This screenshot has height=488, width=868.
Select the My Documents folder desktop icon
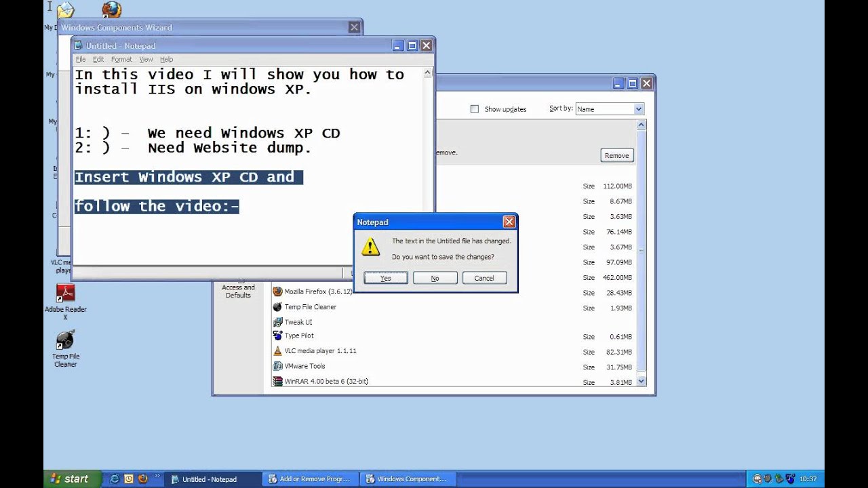click(64, 9)
